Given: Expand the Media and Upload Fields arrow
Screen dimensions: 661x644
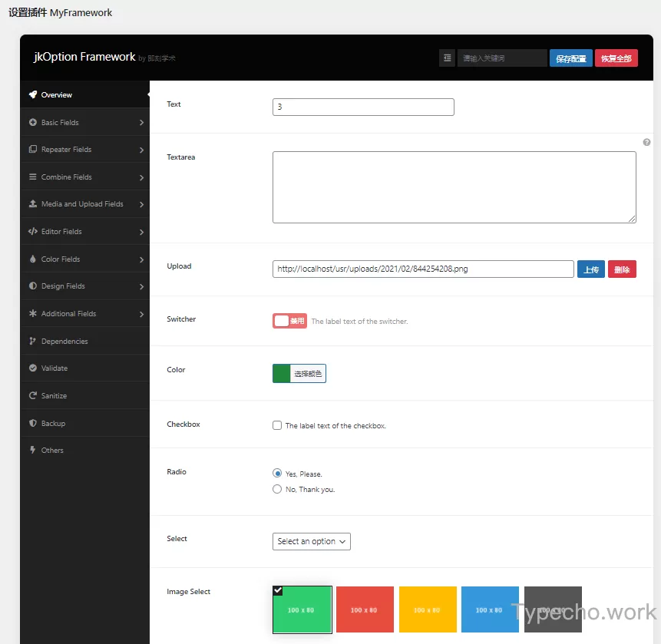Looking at the screenshot, I should (x=142, y=205).
